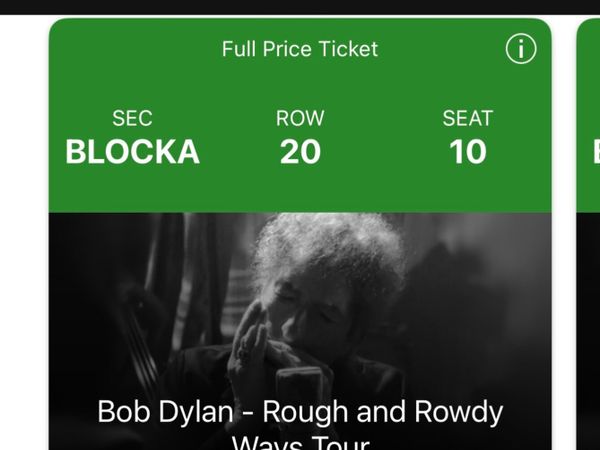This screenshot has width=600, height=450.
Task: Click the black bar above the ticket
Action: coord(300,6)
